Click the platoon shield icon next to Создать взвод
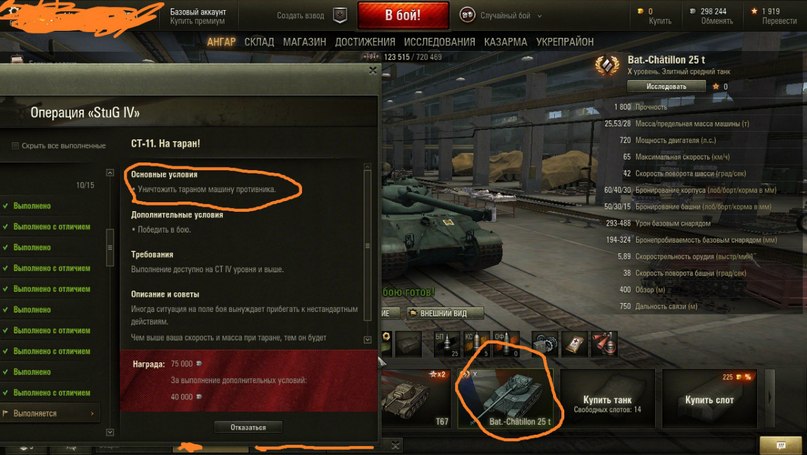Viewport: 807px width, 455px height. coord(340,15)
